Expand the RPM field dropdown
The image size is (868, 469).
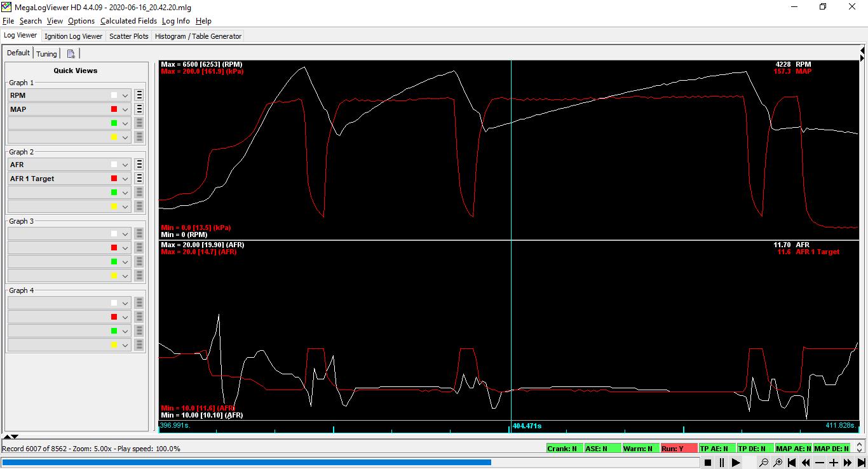click(x=126, y=95)
